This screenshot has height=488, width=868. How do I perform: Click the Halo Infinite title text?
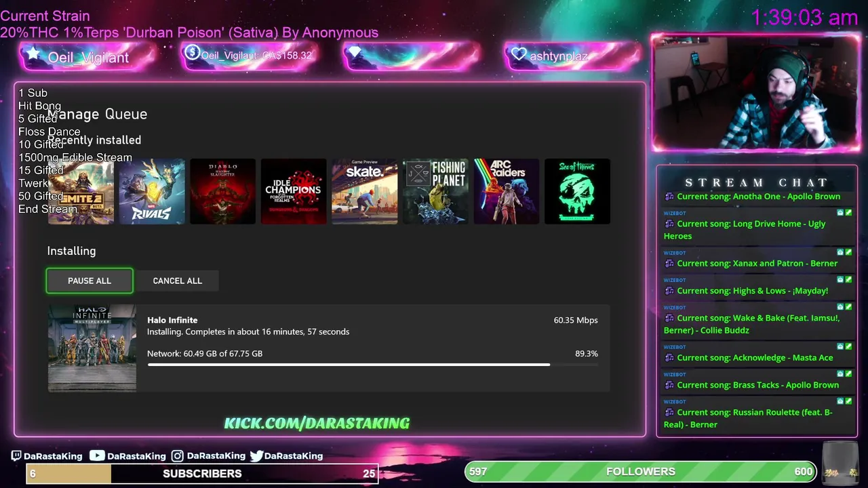click(x=172, y=320)
